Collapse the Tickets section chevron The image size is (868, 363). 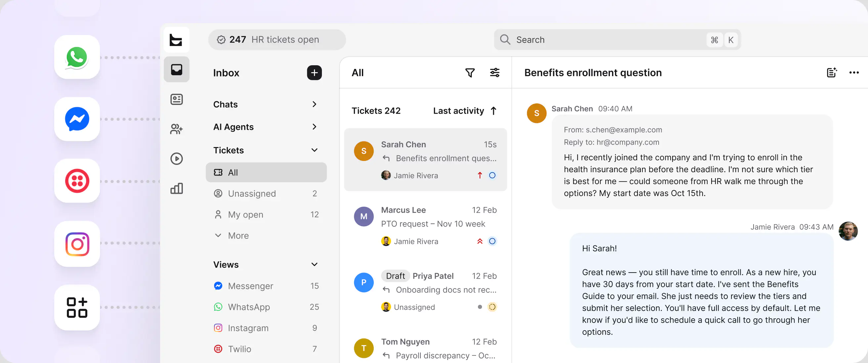click(314, 150)
